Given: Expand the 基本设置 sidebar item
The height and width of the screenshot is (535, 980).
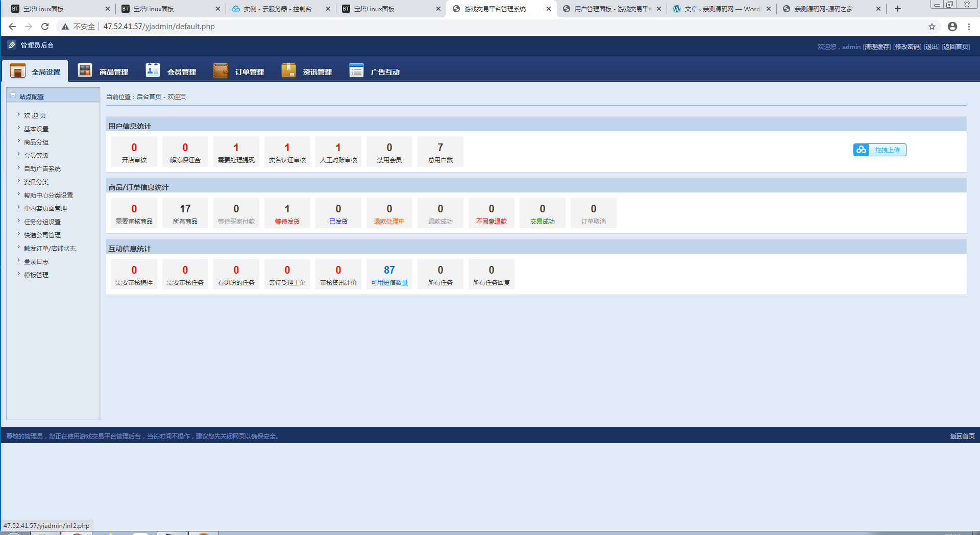Looking at the screenshot, I should [36, 129].
